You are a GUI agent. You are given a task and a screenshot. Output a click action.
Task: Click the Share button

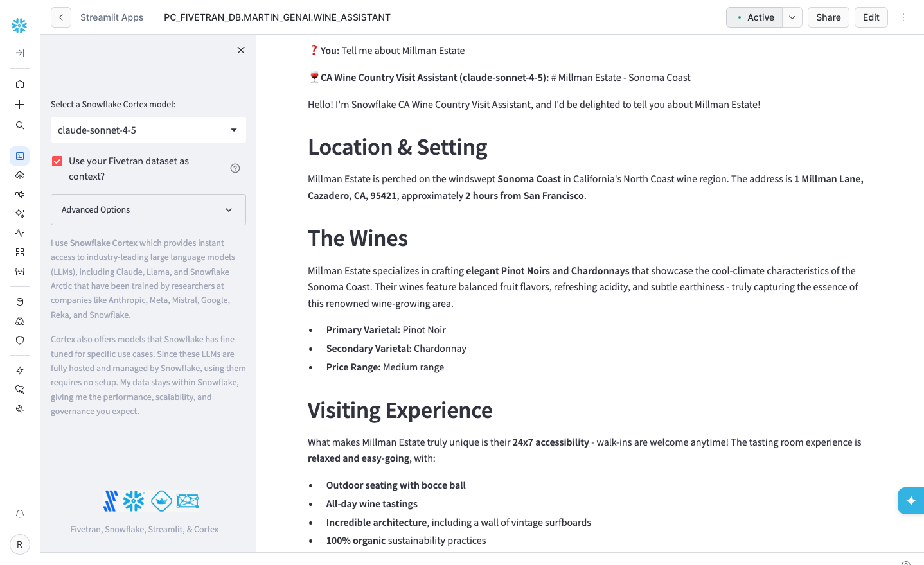tap(828, 17)
